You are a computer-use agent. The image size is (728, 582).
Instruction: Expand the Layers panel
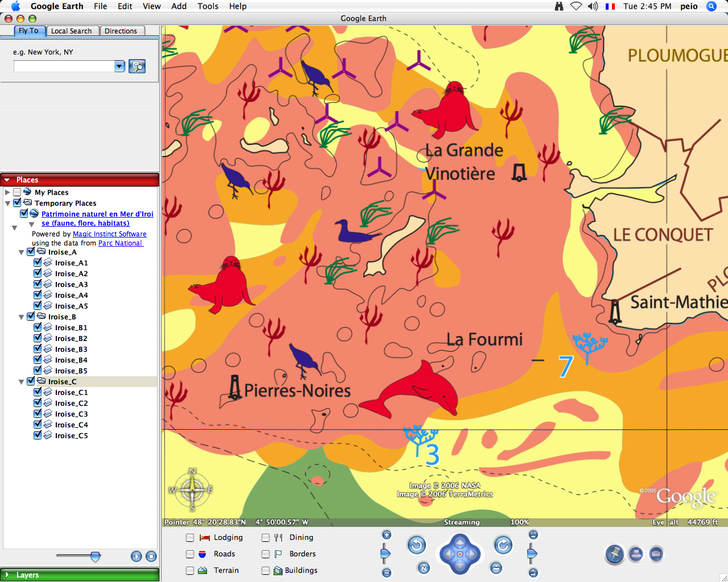pos(7,575)
